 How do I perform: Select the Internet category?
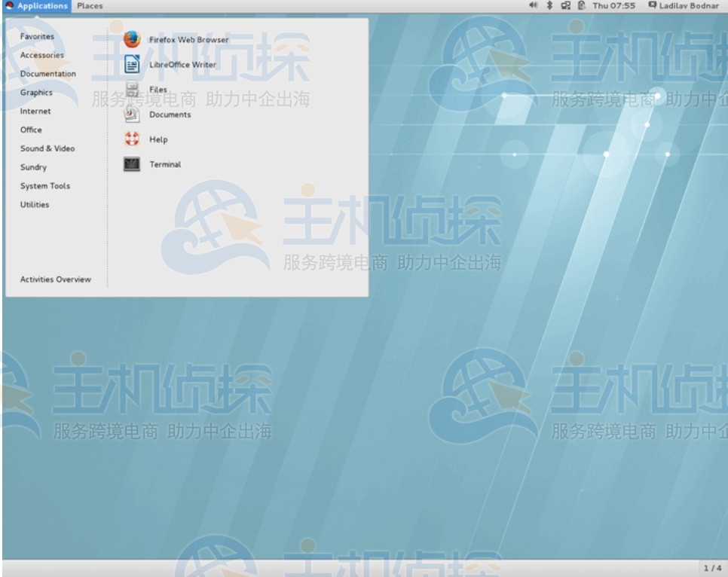[x=35, y=111]
